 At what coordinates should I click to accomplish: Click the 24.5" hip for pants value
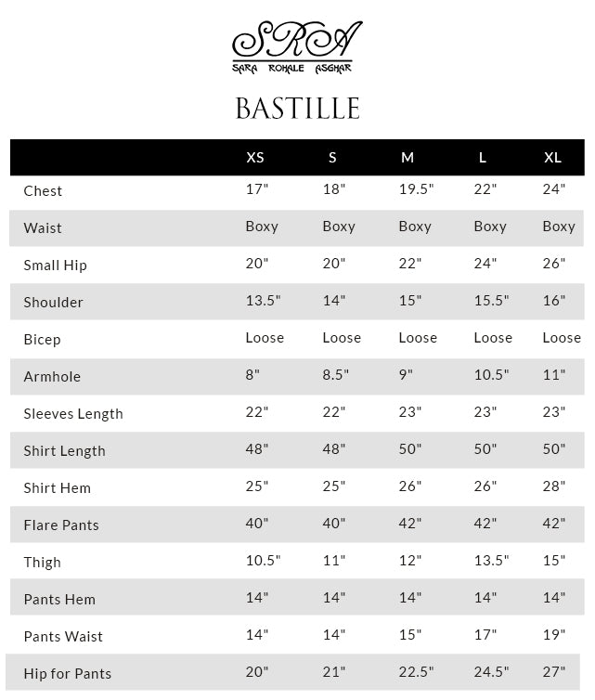click(491, 672)
